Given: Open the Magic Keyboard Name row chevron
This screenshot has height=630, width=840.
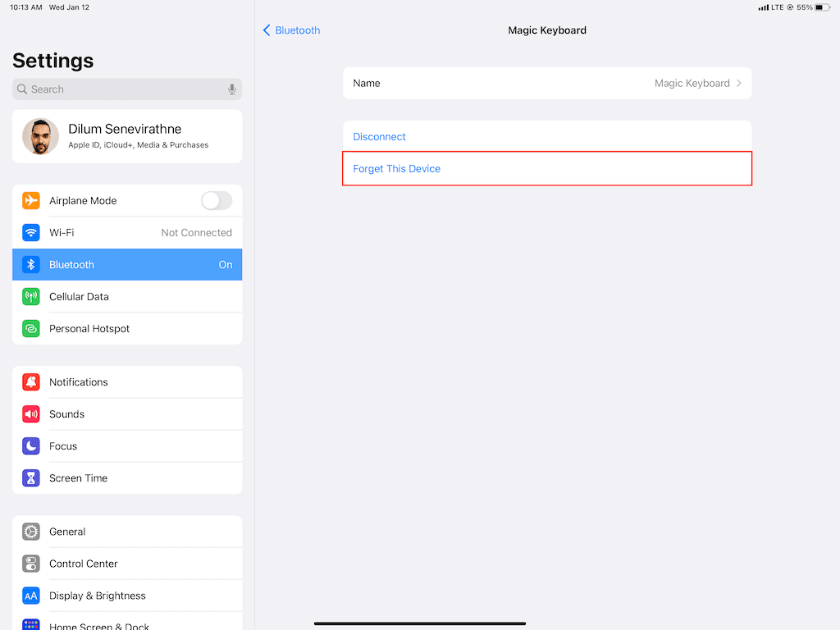Looking at the screenshot, I should click(738, 84).
